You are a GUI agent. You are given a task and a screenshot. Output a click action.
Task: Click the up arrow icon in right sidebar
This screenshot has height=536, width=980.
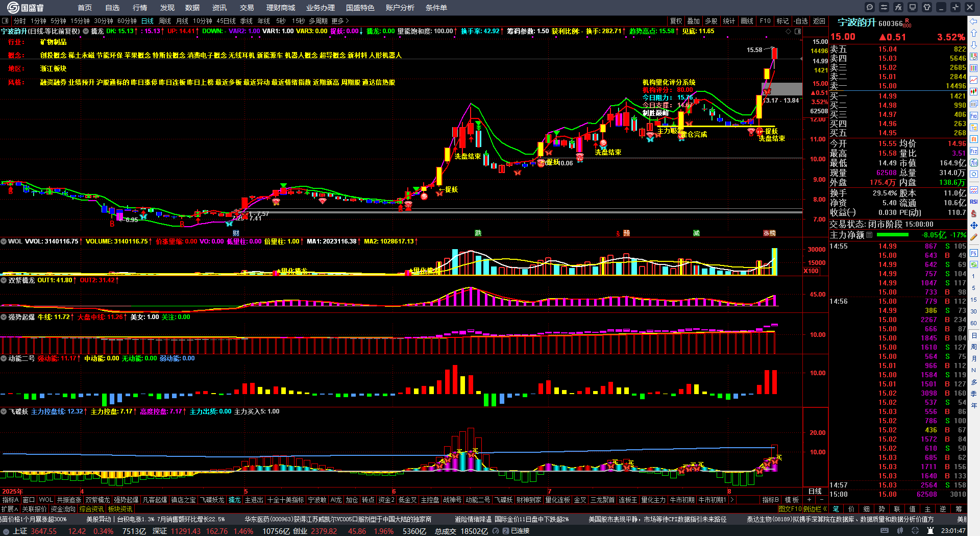pyautogui.click(x=974, y=33)
